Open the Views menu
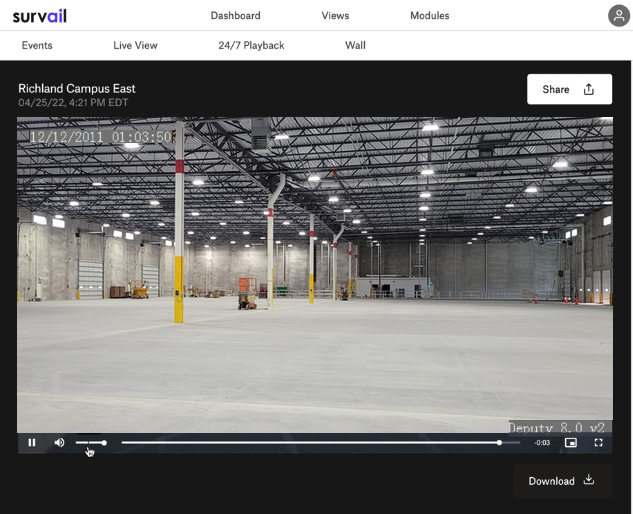This screenshot has height=514, width=633. click(x=335, y=16)
